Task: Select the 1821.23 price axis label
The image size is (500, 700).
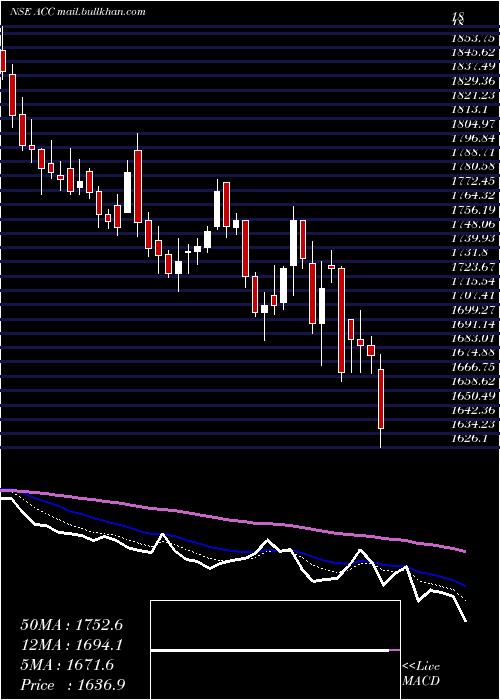Action: [473, 95]
